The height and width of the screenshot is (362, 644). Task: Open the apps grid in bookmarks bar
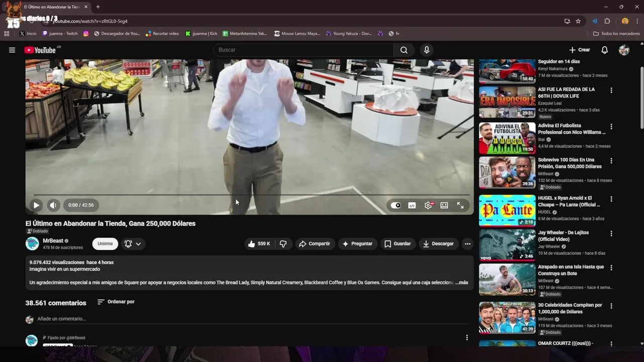coord(7,34)
